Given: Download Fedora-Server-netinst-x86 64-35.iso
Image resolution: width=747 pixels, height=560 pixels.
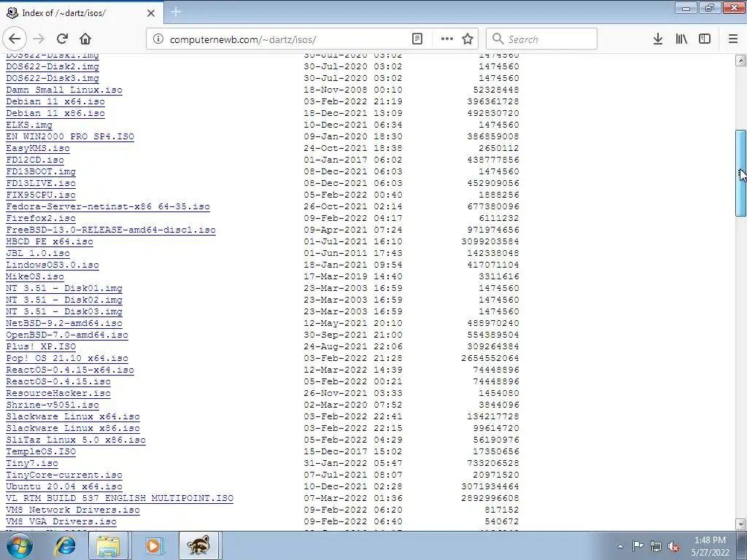Looking at the screenshot, I should coord(108,206).
